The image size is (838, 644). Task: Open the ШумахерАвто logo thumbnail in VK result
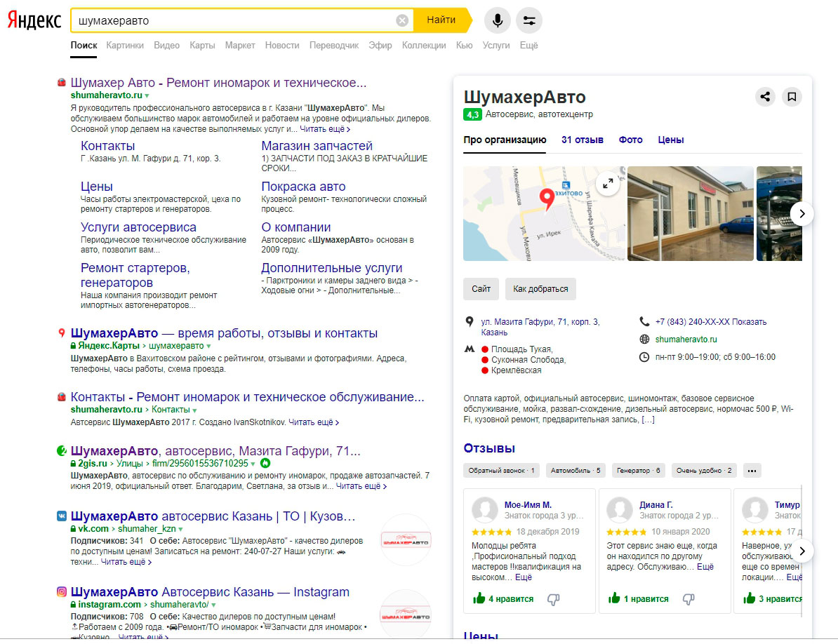tap(406, 540)
